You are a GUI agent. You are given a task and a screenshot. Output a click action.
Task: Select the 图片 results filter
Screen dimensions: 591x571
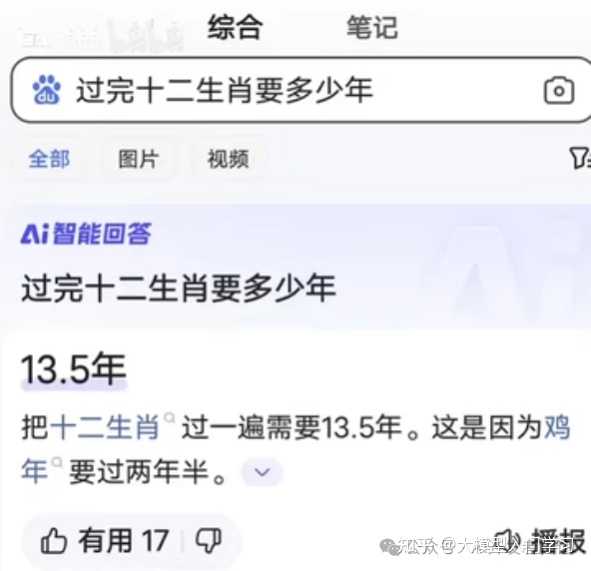(138, 159)
